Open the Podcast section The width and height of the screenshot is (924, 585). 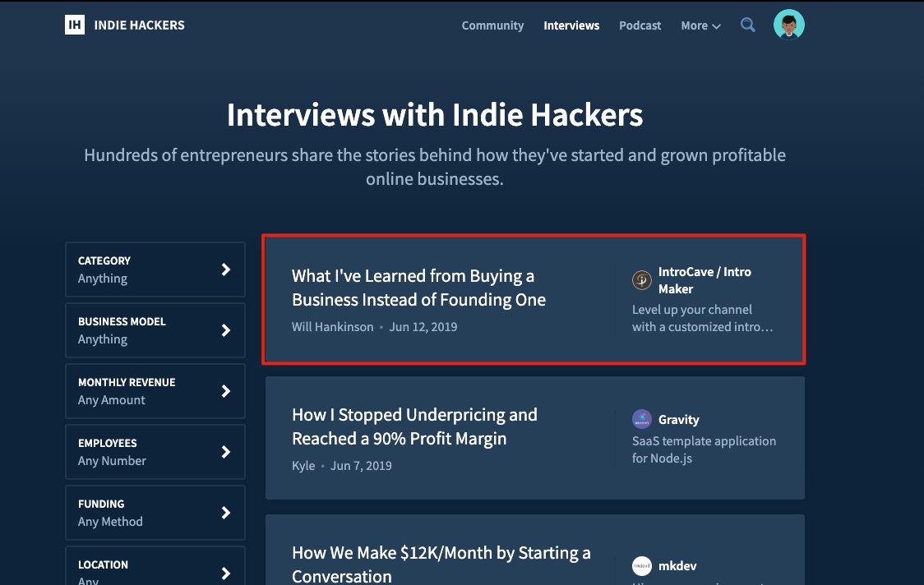pos(640,25)
